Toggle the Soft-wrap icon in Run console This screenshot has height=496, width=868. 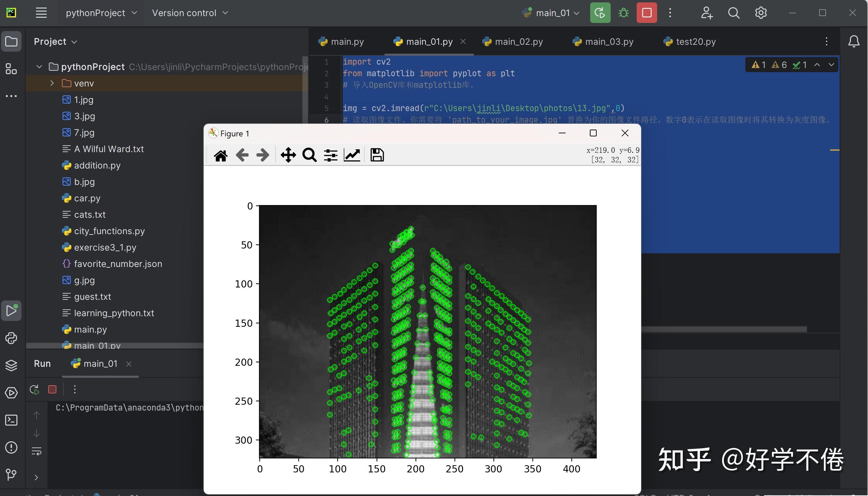tap(36, 452)
